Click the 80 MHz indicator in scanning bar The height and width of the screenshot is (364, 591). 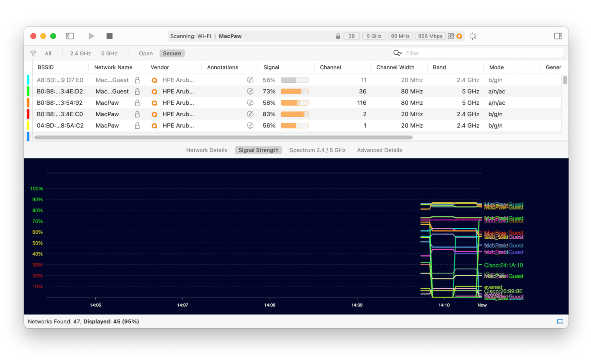400,36
